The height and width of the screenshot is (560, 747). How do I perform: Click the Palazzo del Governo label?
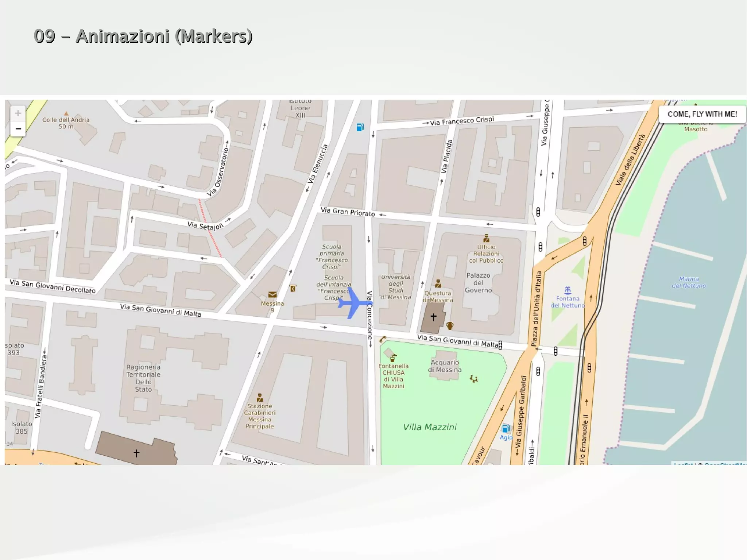(478, 283)
